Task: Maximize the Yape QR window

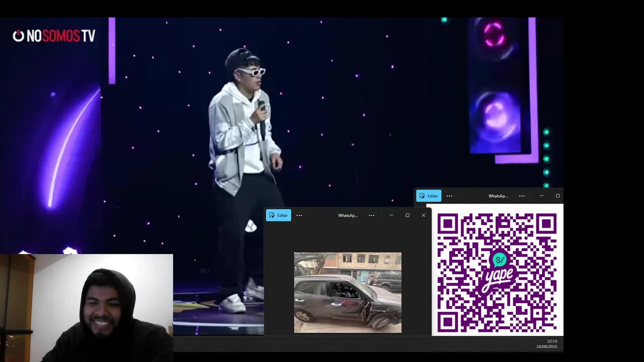Action: click(x=557, y=196)
